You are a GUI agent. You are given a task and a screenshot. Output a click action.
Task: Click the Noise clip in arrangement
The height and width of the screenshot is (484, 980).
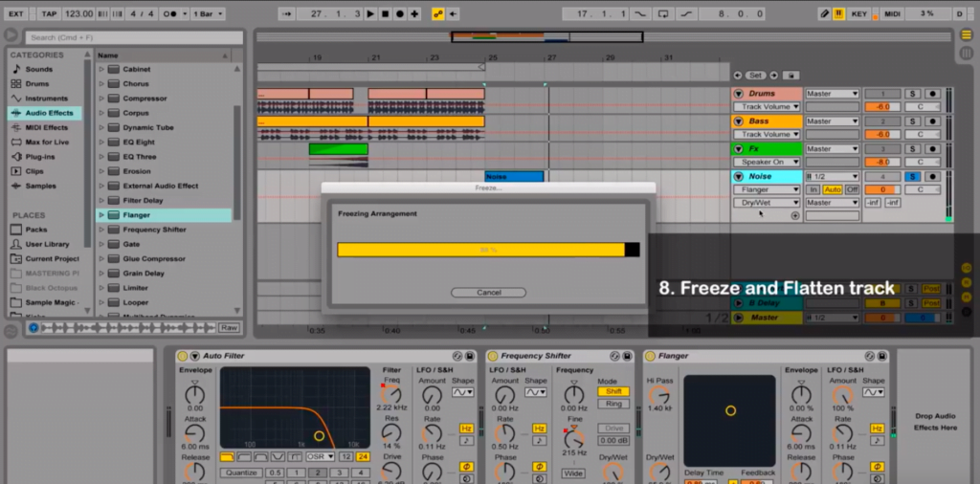pyautogui.click(x=514, y=177)
